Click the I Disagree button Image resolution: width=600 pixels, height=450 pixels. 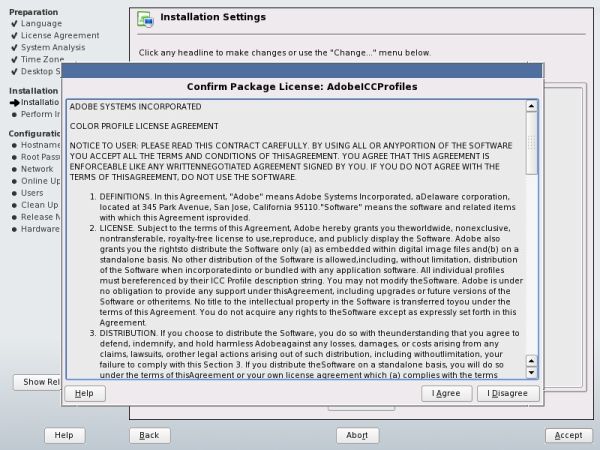point(508,393)
